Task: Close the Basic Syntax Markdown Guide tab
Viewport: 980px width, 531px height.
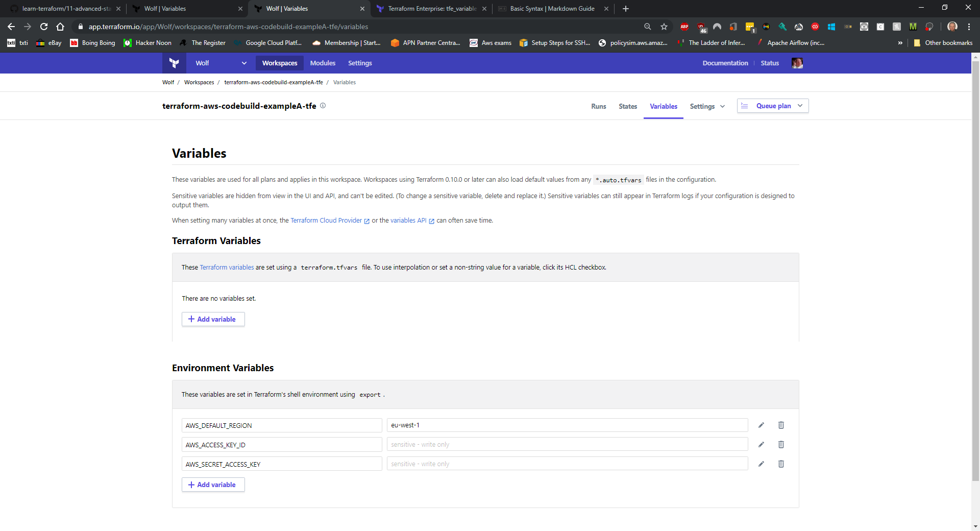Action: click(606, 9)
